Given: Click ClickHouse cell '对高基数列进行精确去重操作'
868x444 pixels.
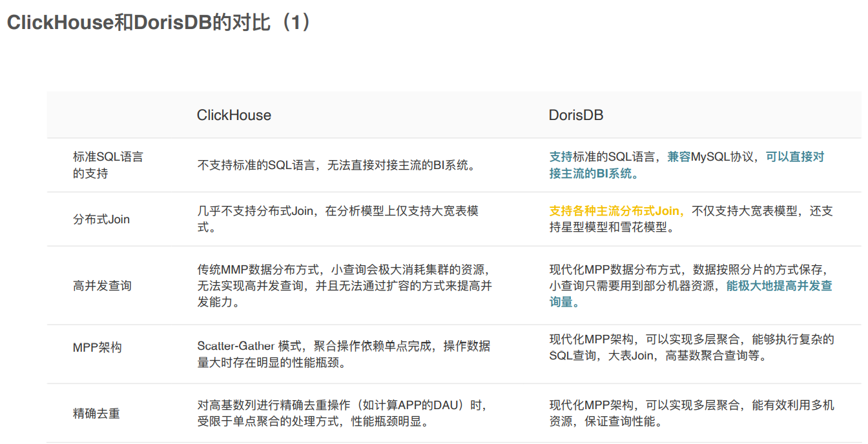Looking at the screenshot, I should tap(341, 413).
